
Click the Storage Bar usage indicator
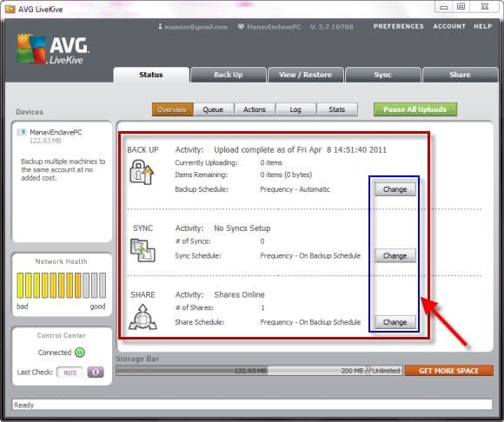pyautogui.click(x=259, y=371)
